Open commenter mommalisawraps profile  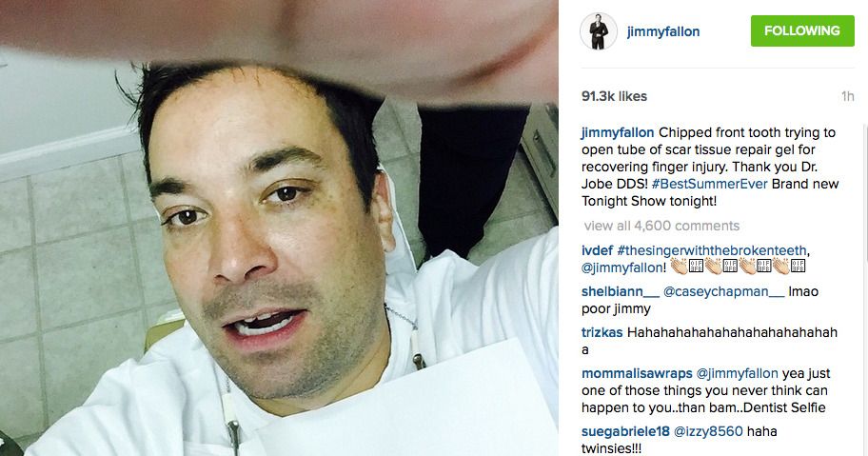pos(637,373)
